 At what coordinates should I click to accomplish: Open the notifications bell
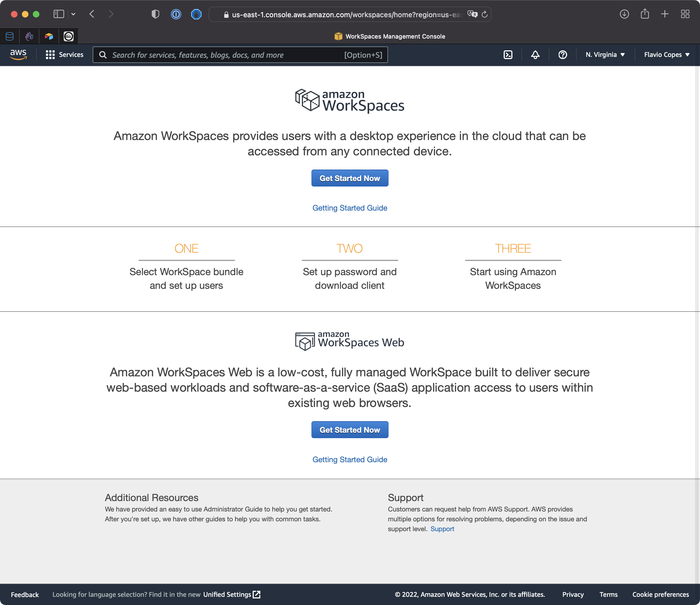[535, 55]
